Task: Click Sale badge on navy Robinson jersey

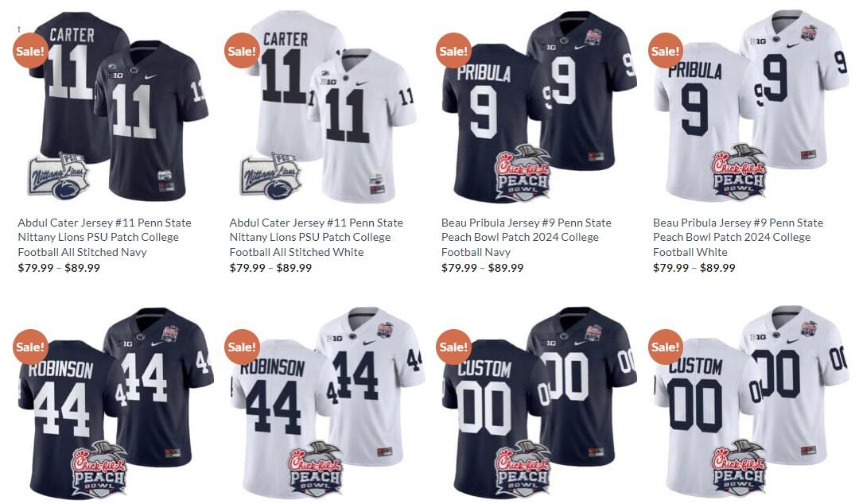Action: (x=30, y=347)
